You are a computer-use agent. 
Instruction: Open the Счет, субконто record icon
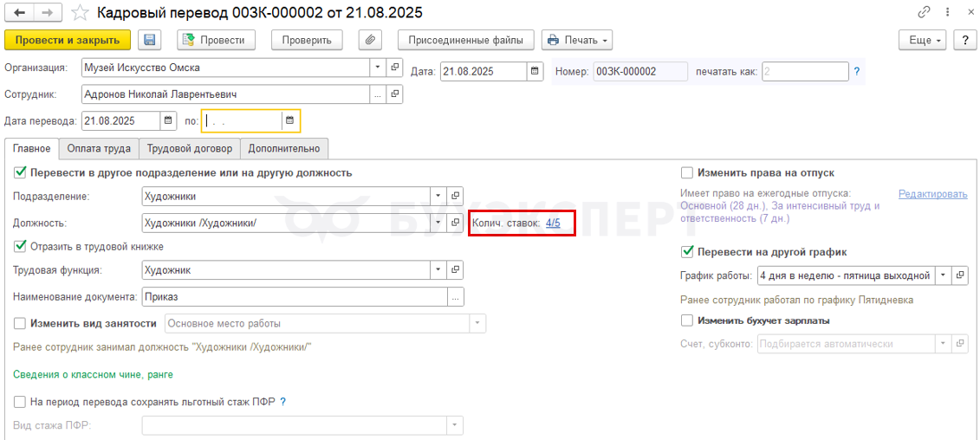click(x=960, y=344)
